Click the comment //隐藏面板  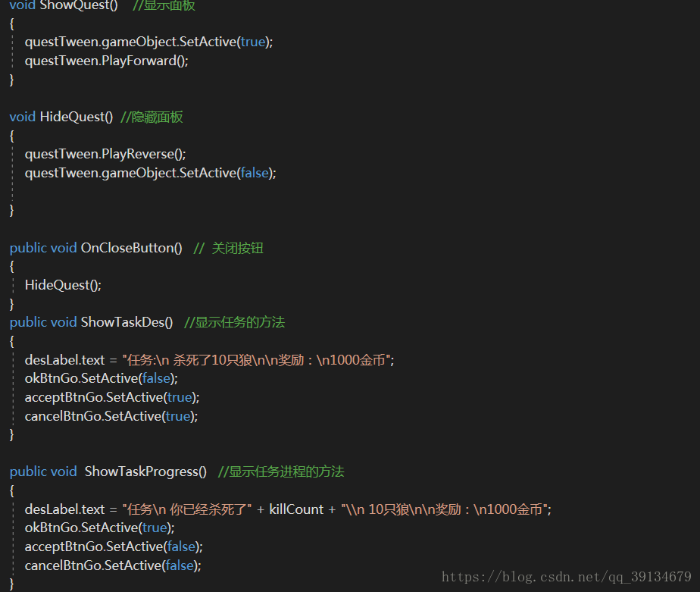(152, 117)
